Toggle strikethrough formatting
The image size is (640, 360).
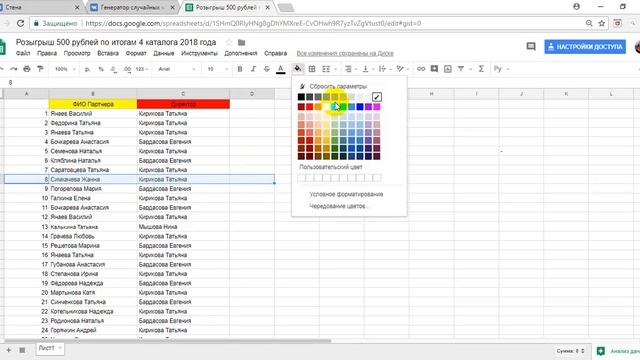267,69
